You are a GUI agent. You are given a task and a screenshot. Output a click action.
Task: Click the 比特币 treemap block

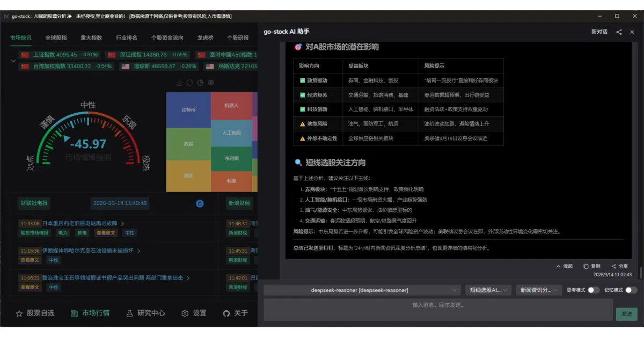pyautogui.click(x=188, y=110)
